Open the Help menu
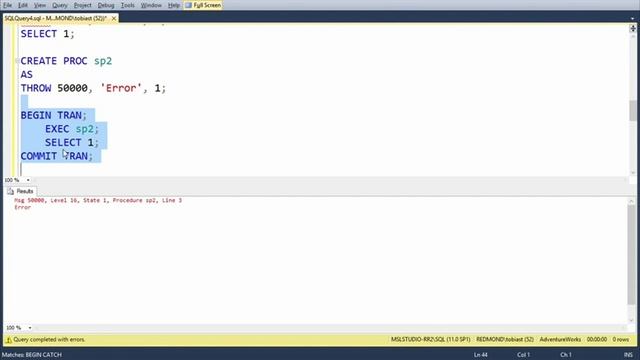The height and width of the screenshot is (360, 640). (x=174, y=5)
